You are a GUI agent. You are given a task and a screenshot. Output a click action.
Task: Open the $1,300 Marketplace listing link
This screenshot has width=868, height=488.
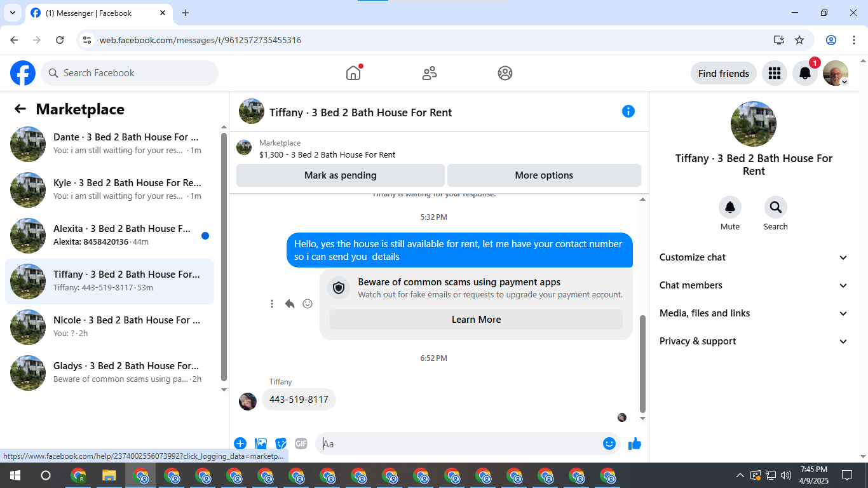pyautogui.click(x=327, y=154)
